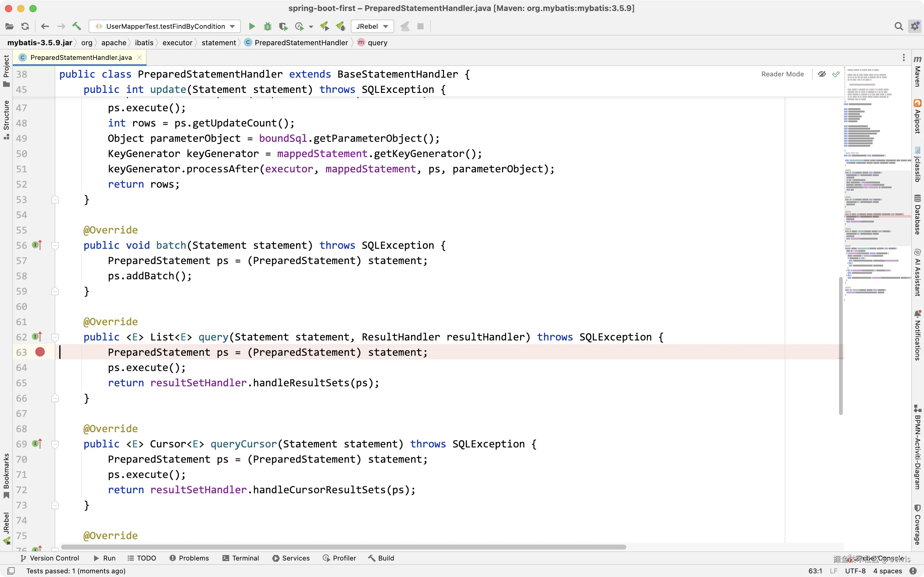Click the Reload from disk icon
This screenshot has width=924, height=577.
click(25, 26)
